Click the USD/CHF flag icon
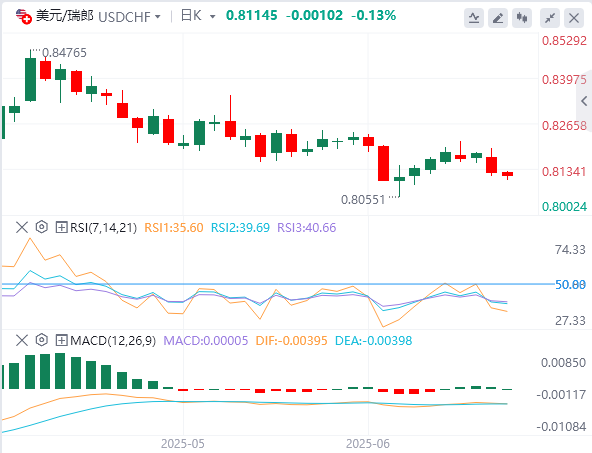Screen dimensions: 592x453 coord(24,17)
